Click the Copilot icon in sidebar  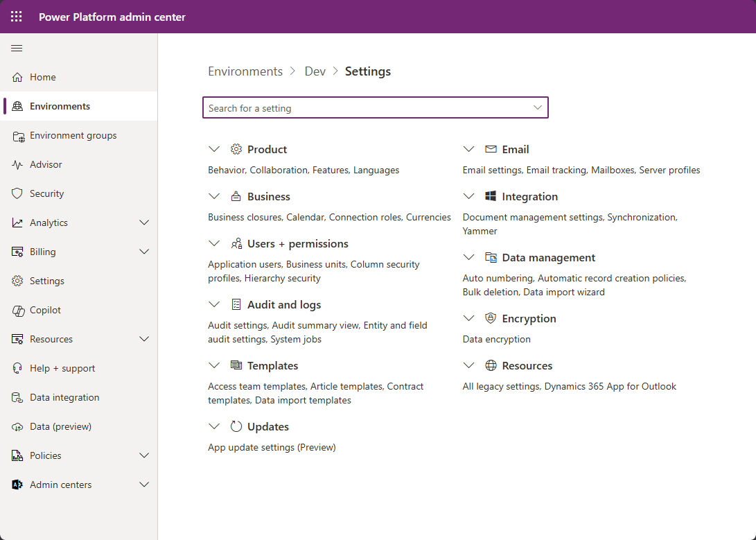18,311
